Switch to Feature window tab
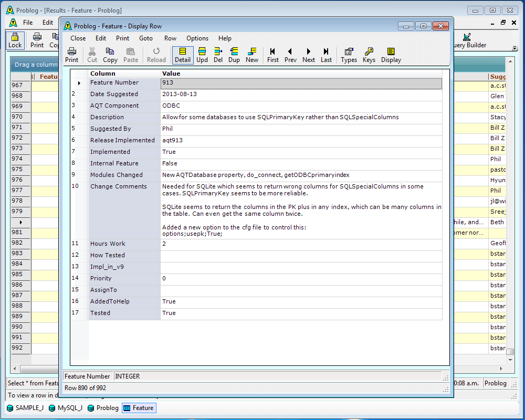The image size is (525, 420). [x=139, y=408]
